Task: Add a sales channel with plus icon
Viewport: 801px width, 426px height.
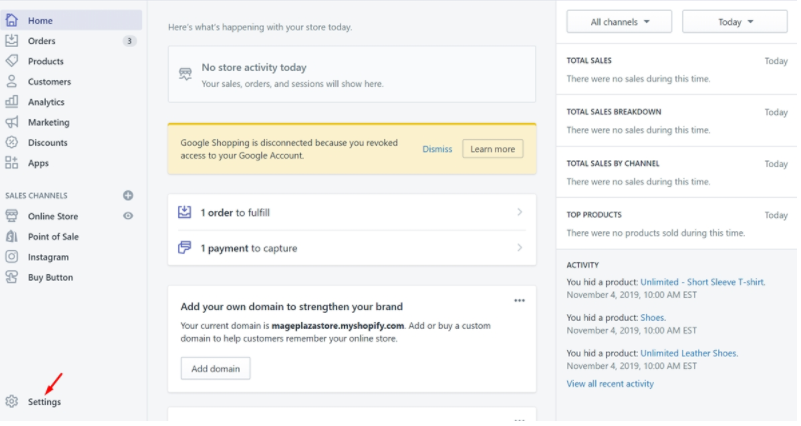Action: (128, 195)
